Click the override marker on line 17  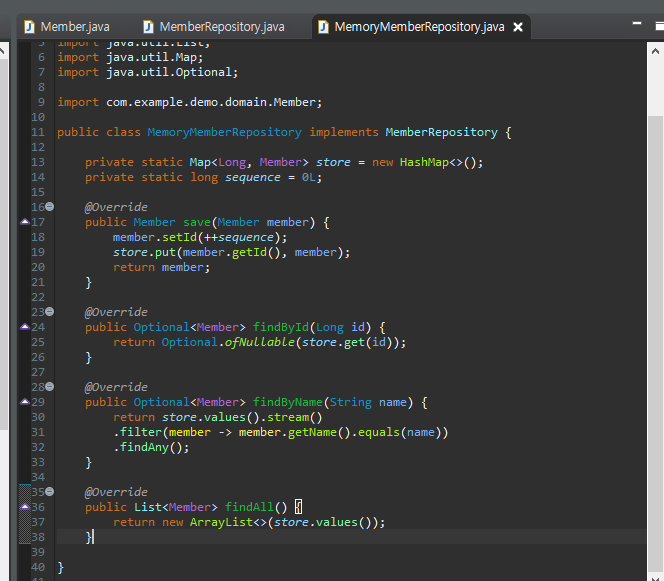click(25, 221)
